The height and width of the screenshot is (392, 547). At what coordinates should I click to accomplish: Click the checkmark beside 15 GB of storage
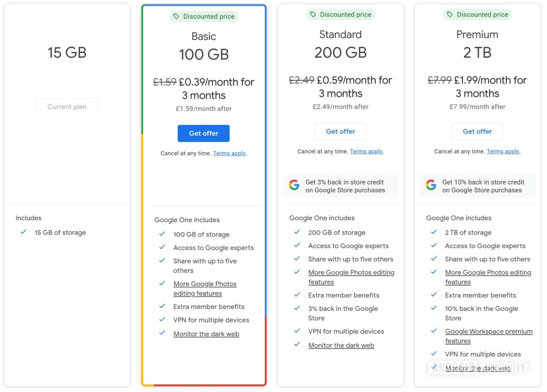(23, 232)
